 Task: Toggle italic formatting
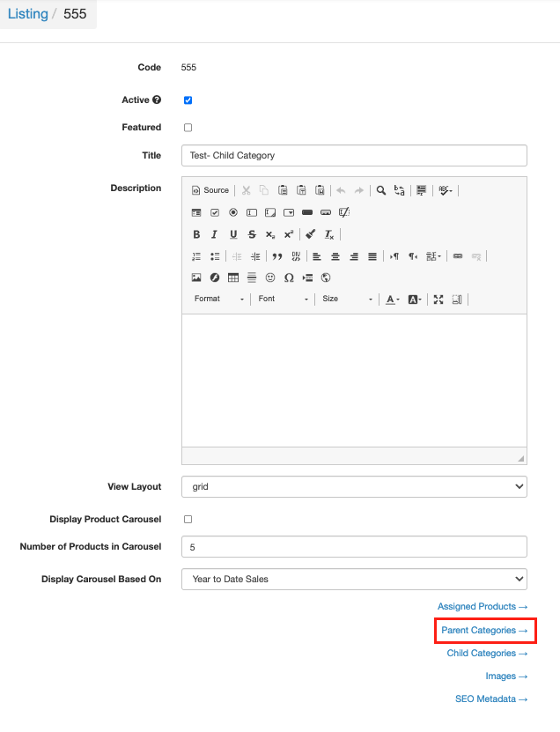pyautogui.click(x=215, y=234)
